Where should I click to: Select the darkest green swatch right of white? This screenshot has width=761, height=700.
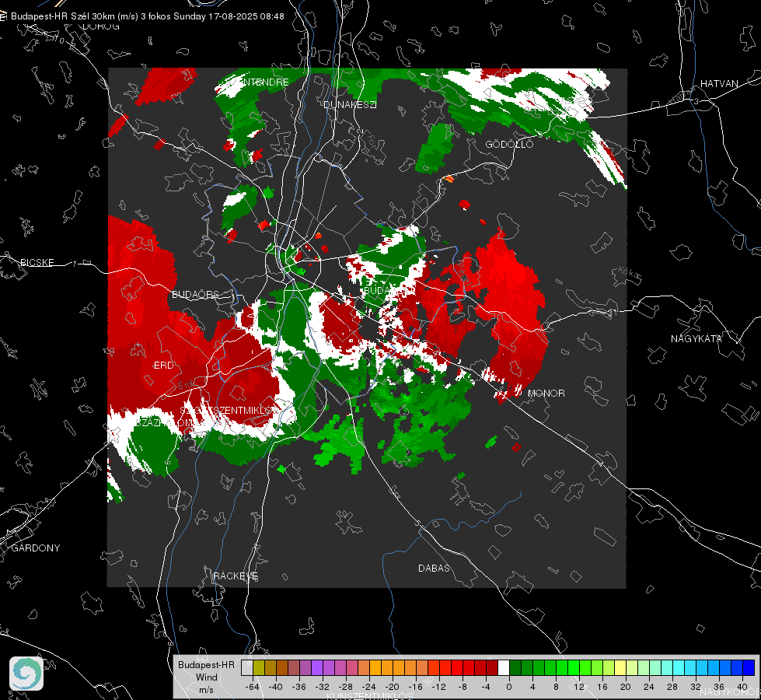[x=515, y=667]
